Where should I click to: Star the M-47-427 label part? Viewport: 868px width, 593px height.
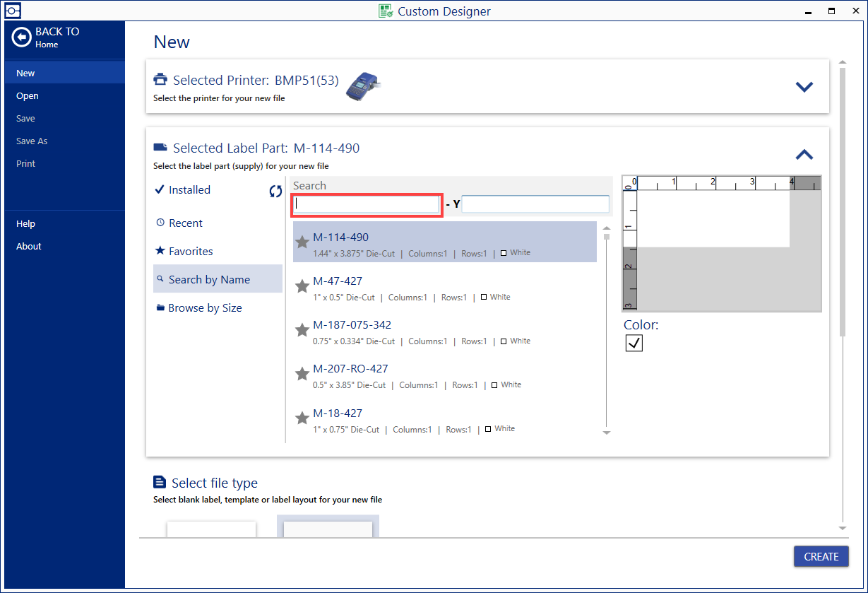[302, 286]
